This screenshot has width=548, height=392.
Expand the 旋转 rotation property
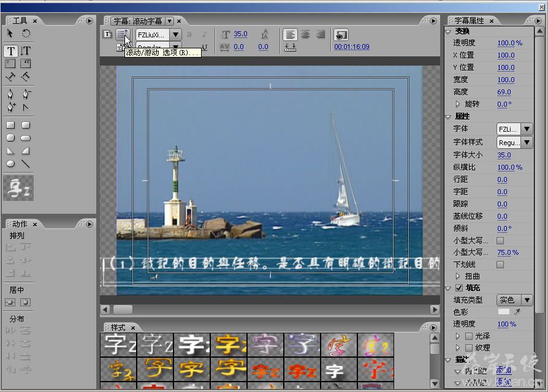coord(457,104)
